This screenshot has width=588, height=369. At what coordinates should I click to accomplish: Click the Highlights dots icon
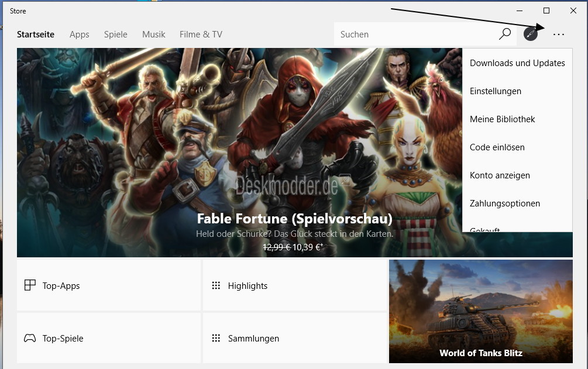point(216,286)
